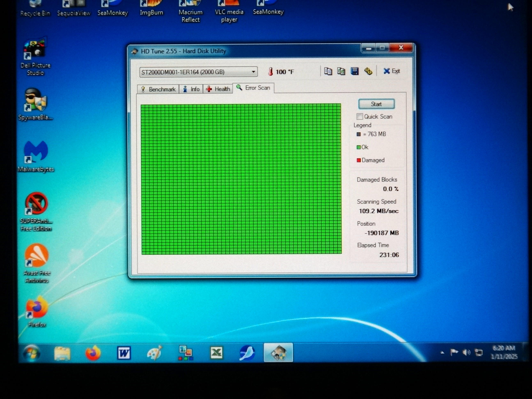
Task: Select the Firefox desktop shortcut
Action: tap(37, 311)
